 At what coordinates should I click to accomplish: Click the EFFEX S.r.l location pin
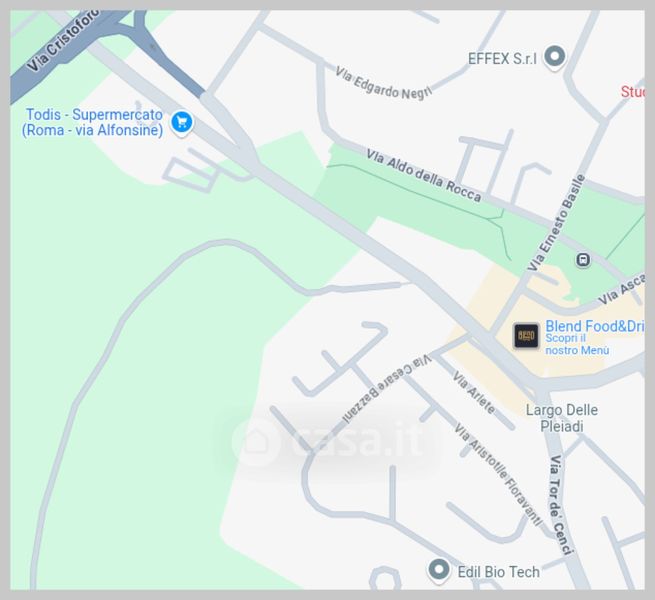coord(555,56)
